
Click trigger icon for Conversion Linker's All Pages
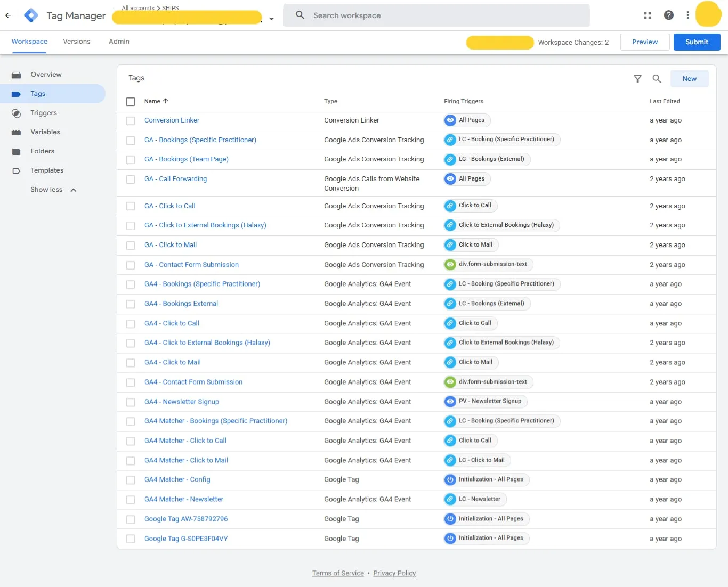point(451,120)
